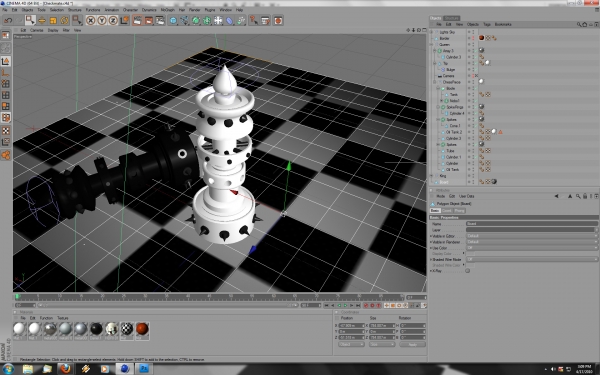600x375 pixels.
Task: Open Firefox from the taskbar
Action: tap(65, 369)
